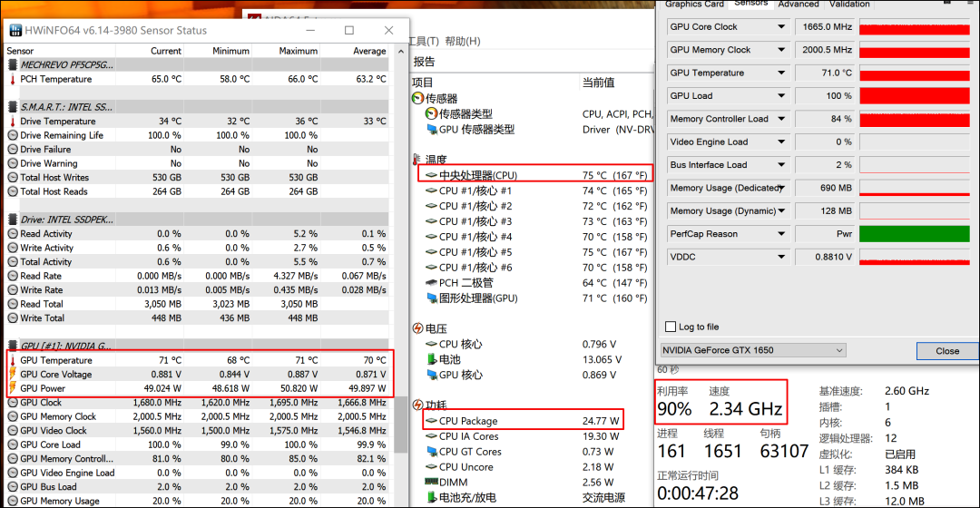Viewport: 980px width, 508px height.
Task: Click the GPU Core Clock 1665.0 MHz value field
Action: [x=824, y=27]
